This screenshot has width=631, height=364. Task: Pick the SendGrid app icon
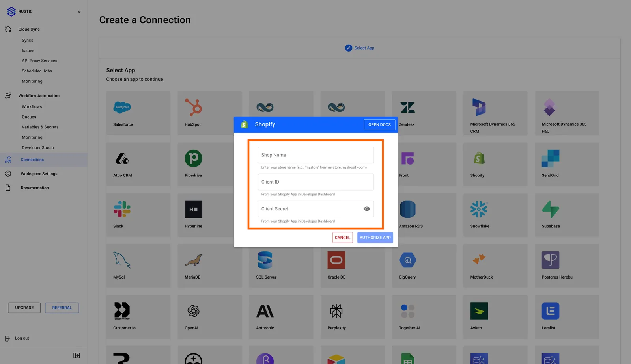550,158
